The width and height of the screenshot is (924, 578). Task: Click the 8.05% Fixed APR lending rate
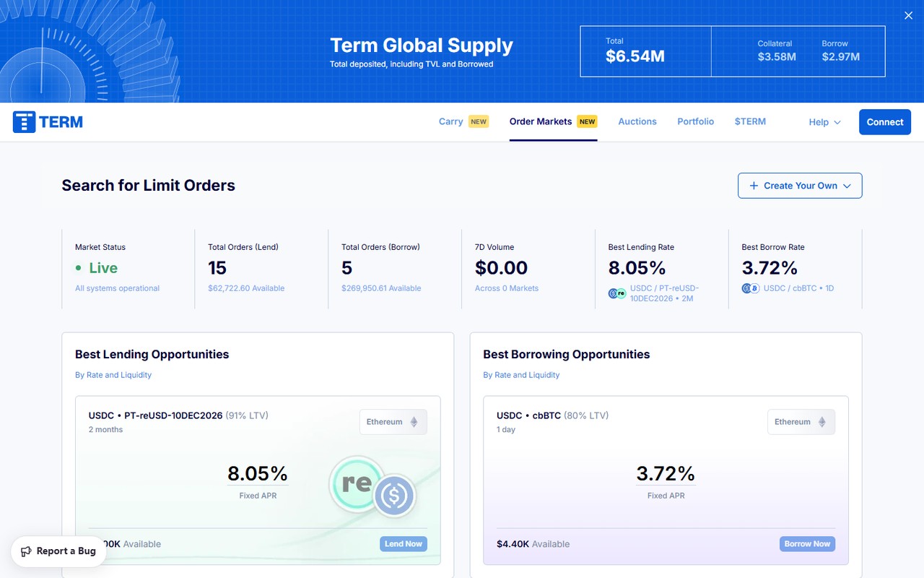pyautogui.click(x=258, y=474)
